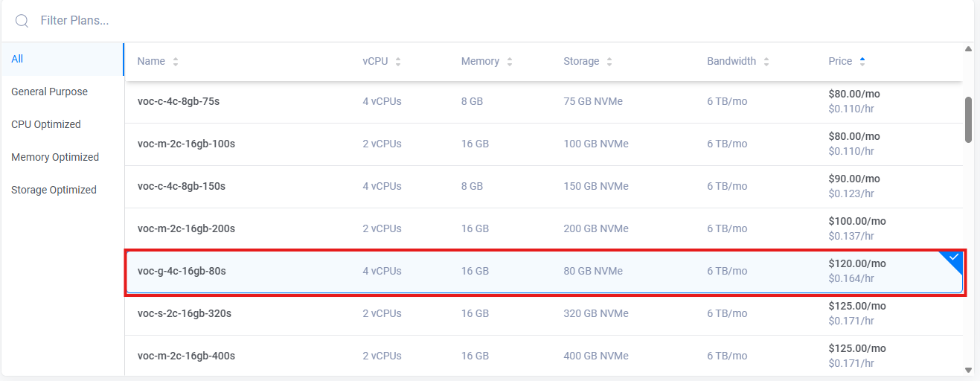Click the Filter Plans search field
The height and width of the screenshot is (381, 980).
point(446,21)
